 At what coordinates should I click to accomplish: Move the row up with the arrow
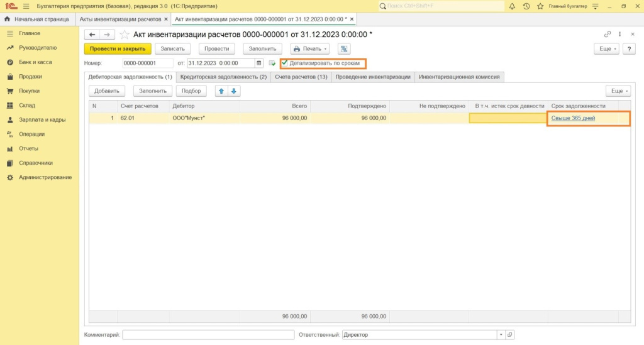pos(221,91)
